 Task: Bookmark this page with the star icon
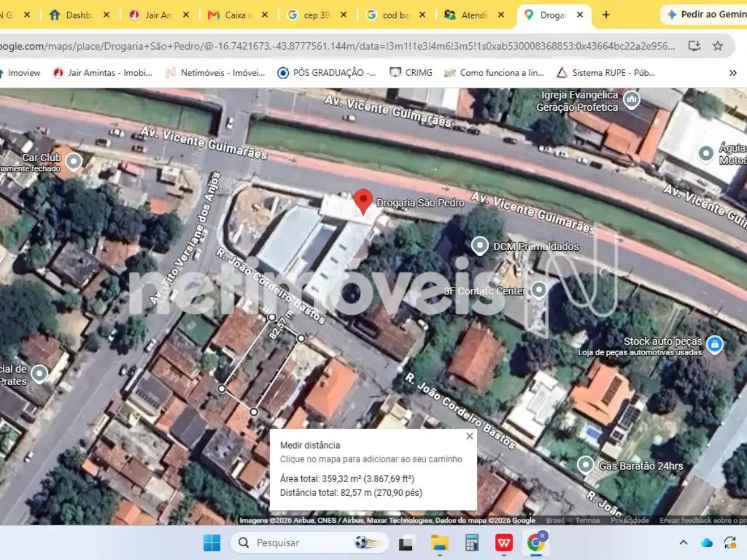718,45
